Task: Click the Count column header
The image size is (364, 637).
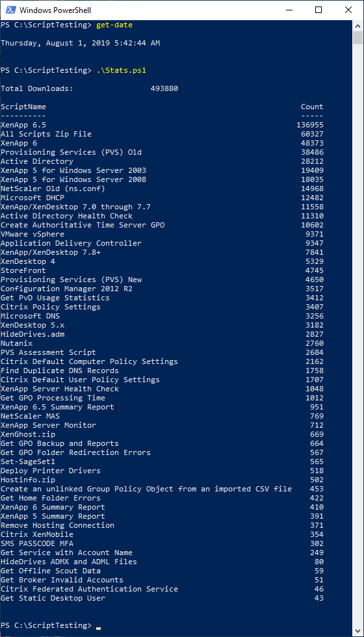Action: (312, 107)
